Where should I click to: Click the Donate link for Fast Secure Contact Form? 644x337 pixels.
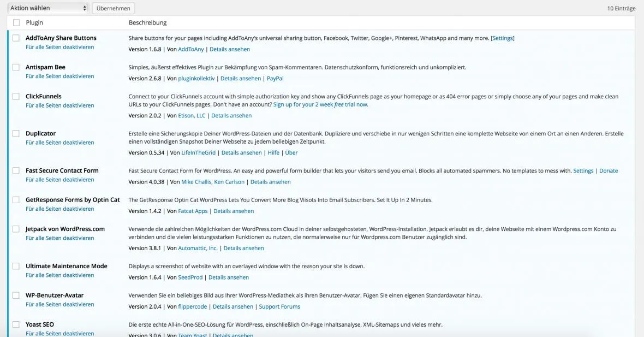point(609,170)
